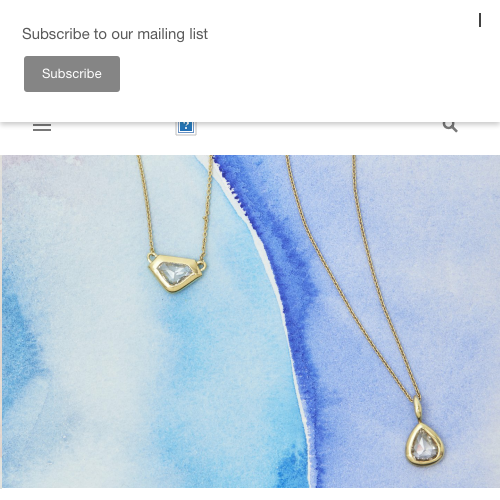
Task: Open the hamburger navigation menu
Action: pyautogui.click(x=42, y=127)
